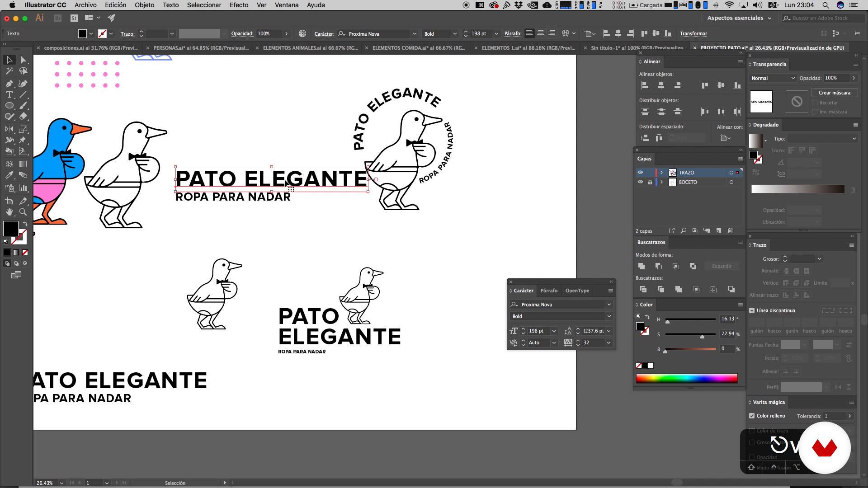This screenshot has height=488, width=868.
Task: Click Transformar in the control bar
Action: coord(693,33)
